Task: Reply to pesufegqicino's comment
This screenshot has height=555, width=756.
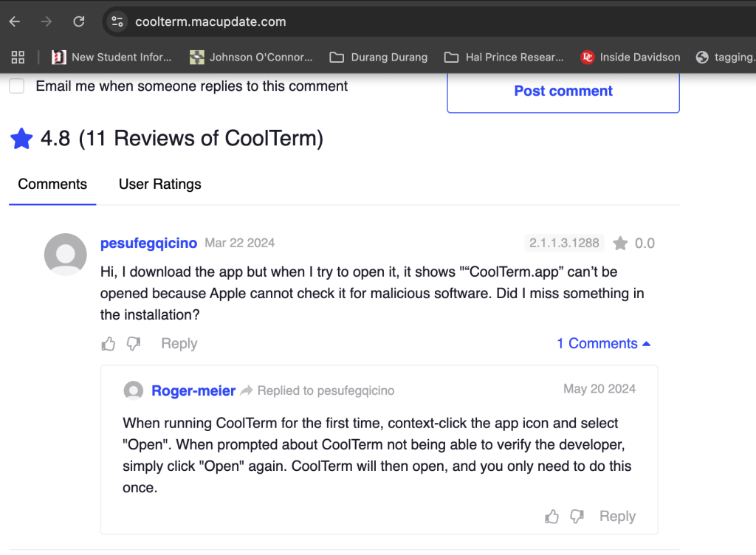Action: pyautogui.click(x=179, y=343)
